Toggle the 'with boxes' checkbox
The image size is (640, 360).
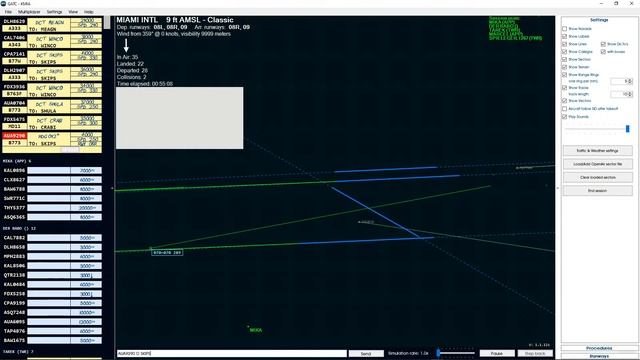coord(603,52)
